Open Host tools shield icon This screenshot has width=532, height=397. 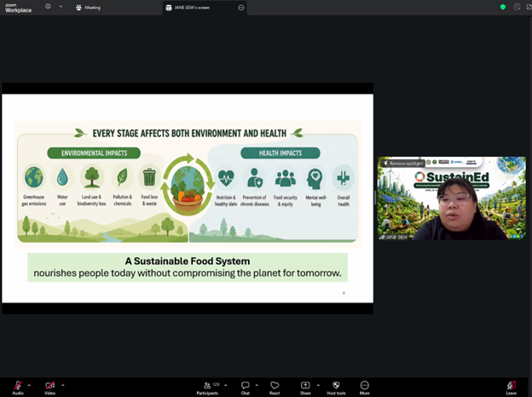tap(336, 386)
